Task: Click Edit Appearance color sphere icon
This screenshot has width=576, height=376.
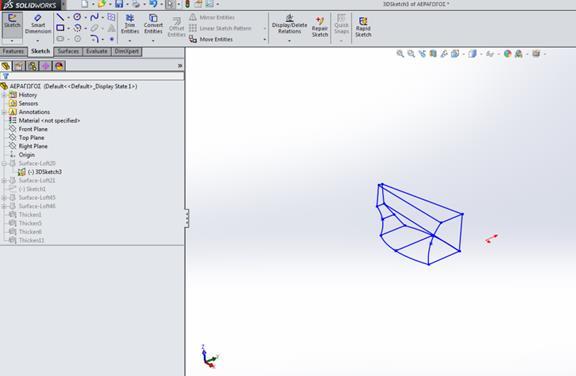Action: (x=508, y=54)
